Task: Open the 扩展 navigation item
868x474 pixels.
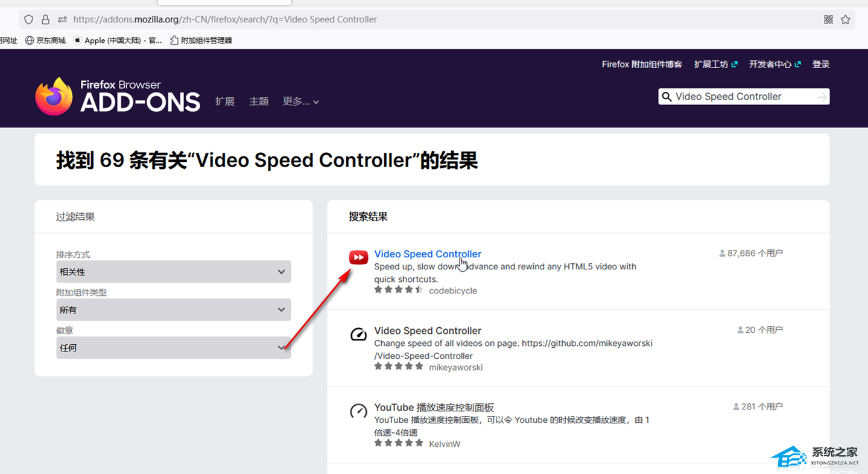Action: pos(225,101)
